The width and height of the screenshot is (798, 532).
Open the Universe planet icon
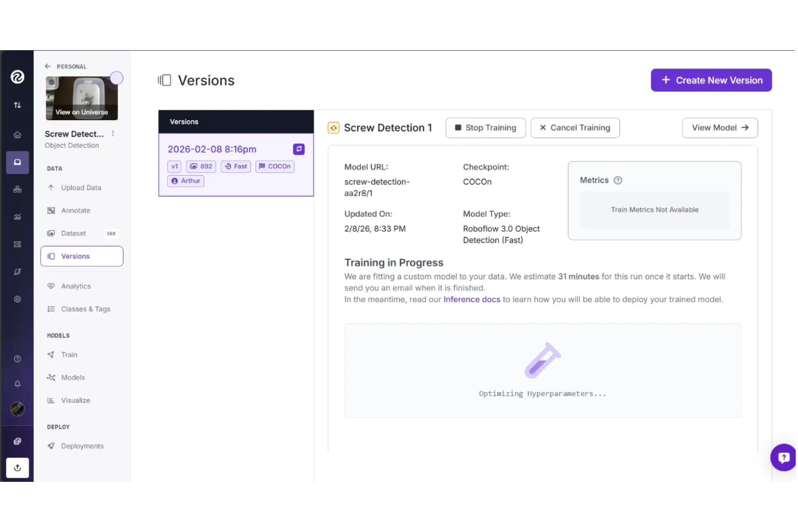[x=17, y=271]
